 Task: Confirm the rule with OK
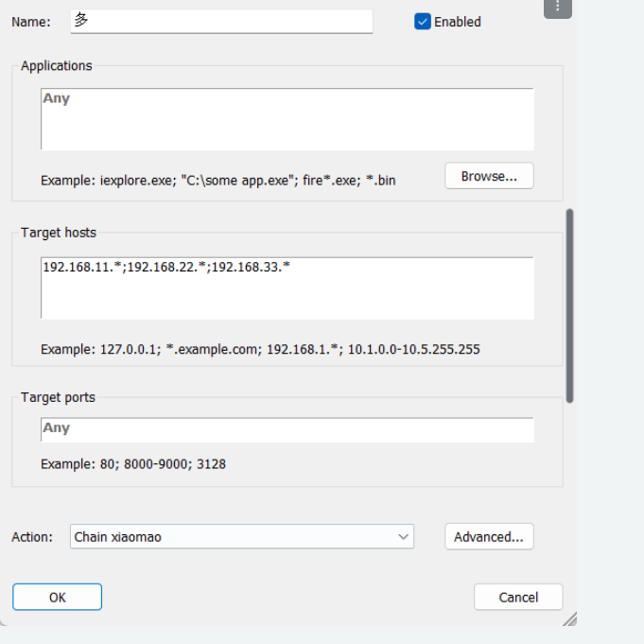click(x=57, y=597)
